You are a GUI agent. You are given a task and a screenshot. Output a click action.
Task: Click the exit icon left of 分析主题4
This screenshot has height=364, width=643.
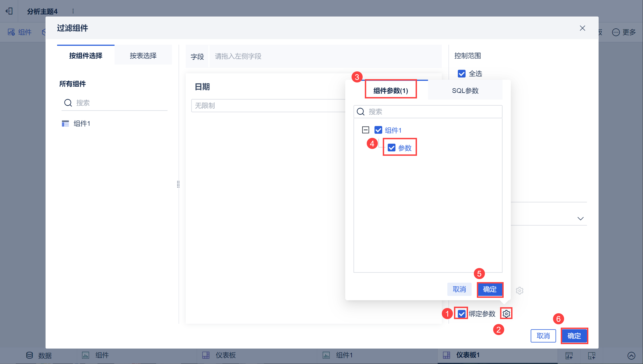(x=9, y=11)
